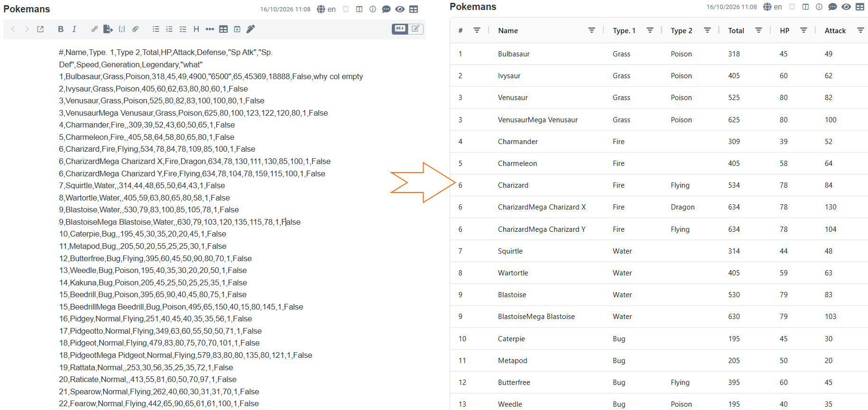Insert horizontal rule with the three-dots icon
Screen dimensions: 868x410
pyautogui.click(x=210, y=29)
